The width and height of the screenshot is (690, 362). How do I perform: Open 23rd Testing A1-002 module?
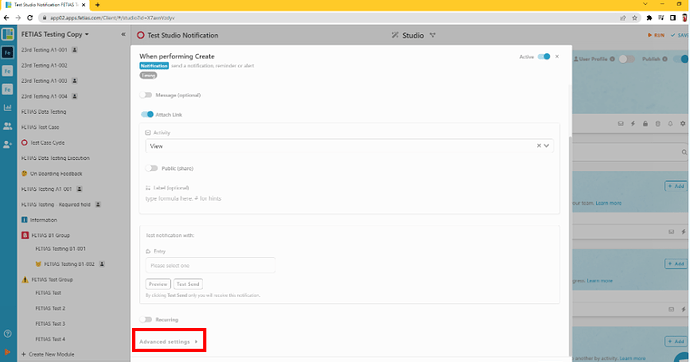44,65
